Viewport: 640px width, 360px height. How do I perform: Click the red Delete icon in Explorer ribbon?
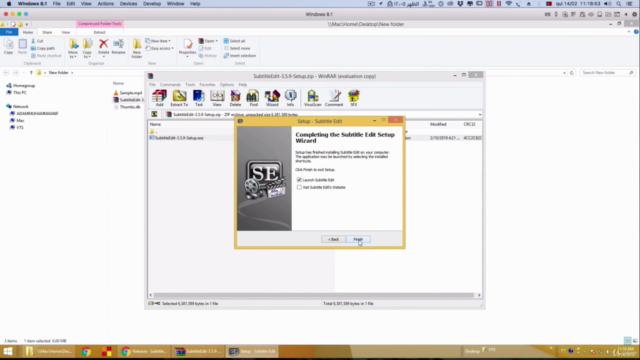point(104,47)
